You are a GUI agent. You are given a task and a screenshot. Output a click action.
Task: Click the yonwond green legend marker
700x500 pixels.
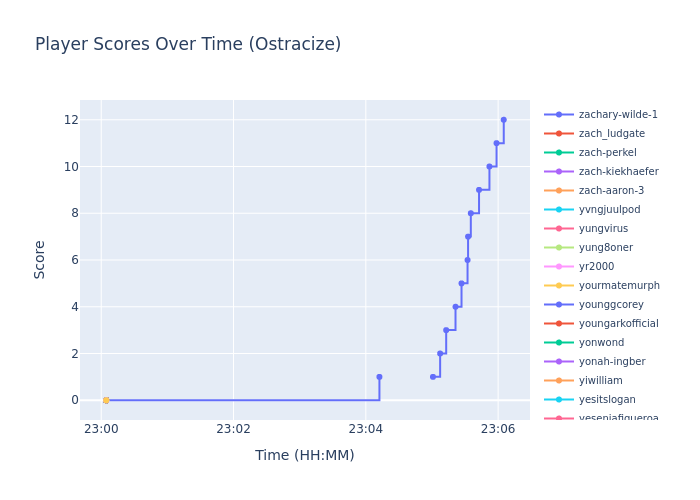click(x=559, y=343)
